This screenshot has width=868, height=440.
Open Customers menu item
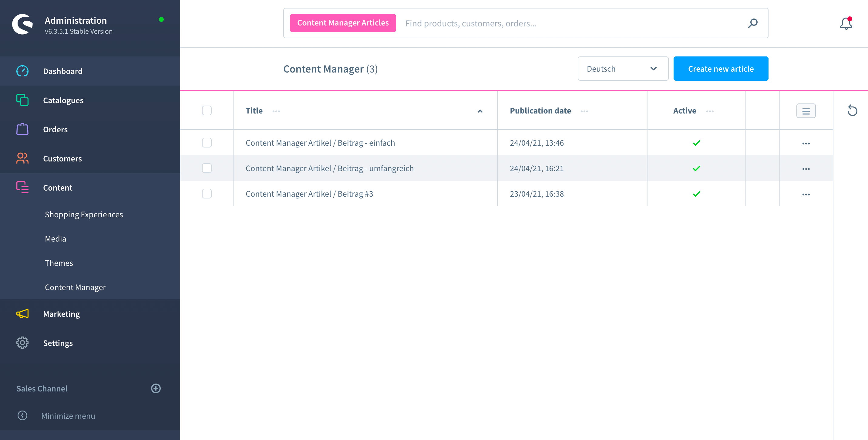coord(90,158)
